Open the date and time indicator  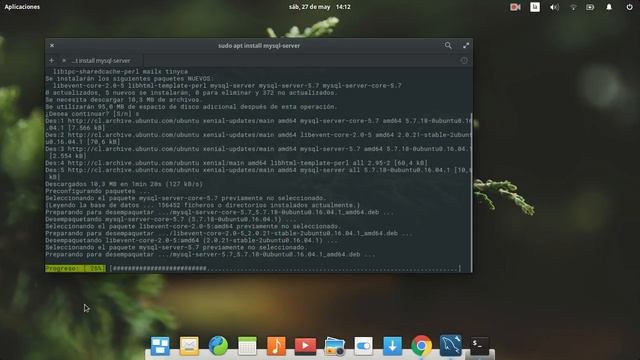coord(320,7)
